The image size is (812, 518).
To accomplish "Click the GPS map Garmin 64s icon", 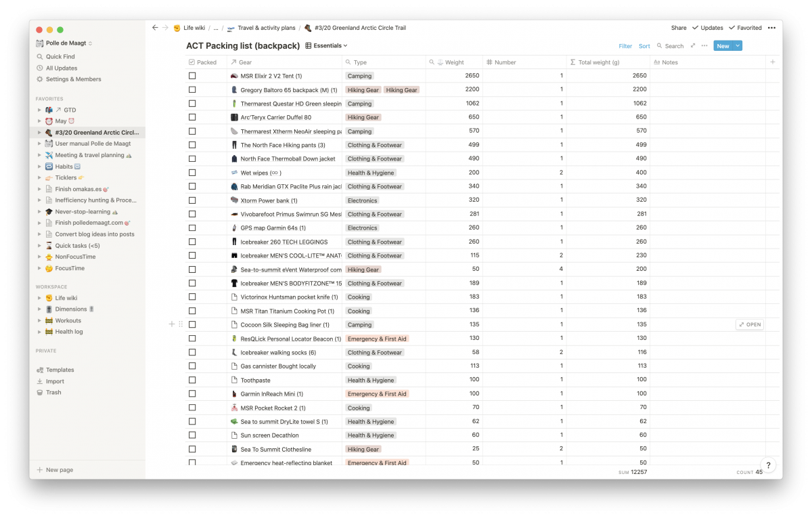I will point(234,228).
